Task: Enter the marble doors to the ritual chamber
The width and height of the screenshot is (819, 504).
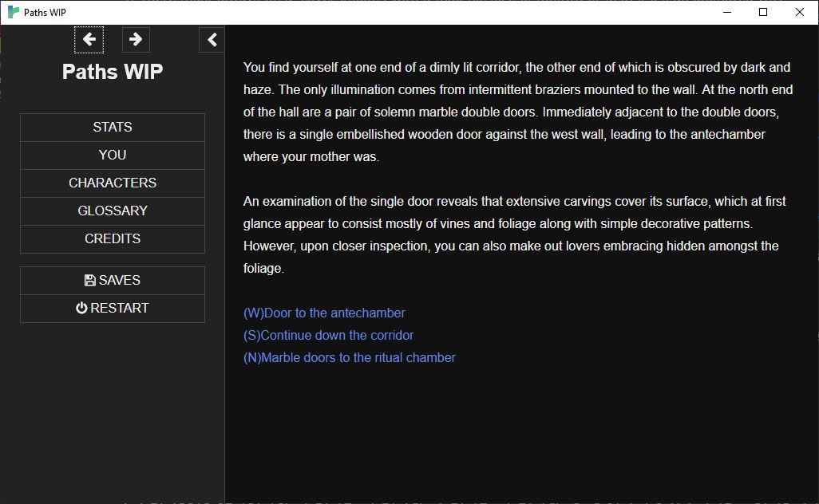Action: [x=350, y=357]
